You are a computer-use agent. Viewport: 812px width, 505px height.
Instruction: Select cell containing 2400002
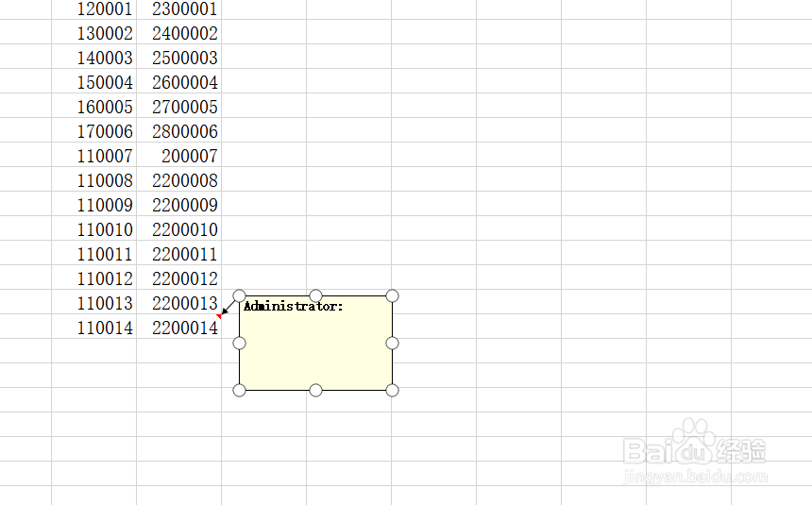[179, 32]
